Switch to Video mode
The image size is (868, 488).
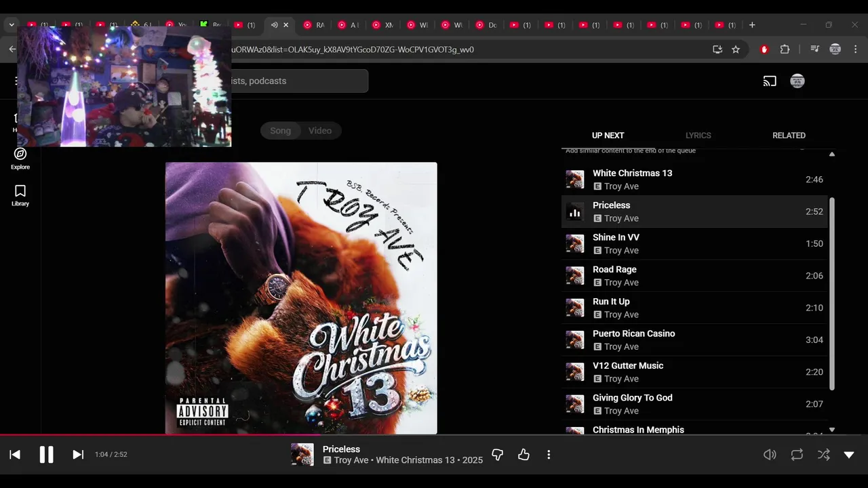[320, 131]
